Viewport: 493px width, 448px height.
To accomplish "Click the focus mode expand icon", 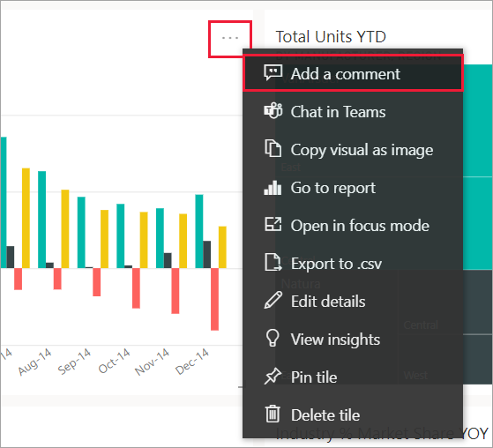I will [x=273, y=225].
